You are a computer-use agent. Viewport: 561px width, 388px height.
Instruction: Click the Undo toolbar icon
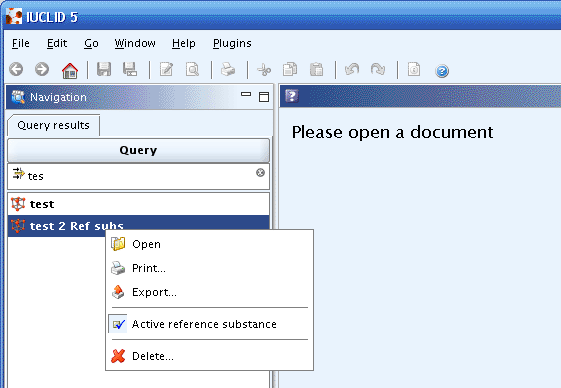(352, 69)
